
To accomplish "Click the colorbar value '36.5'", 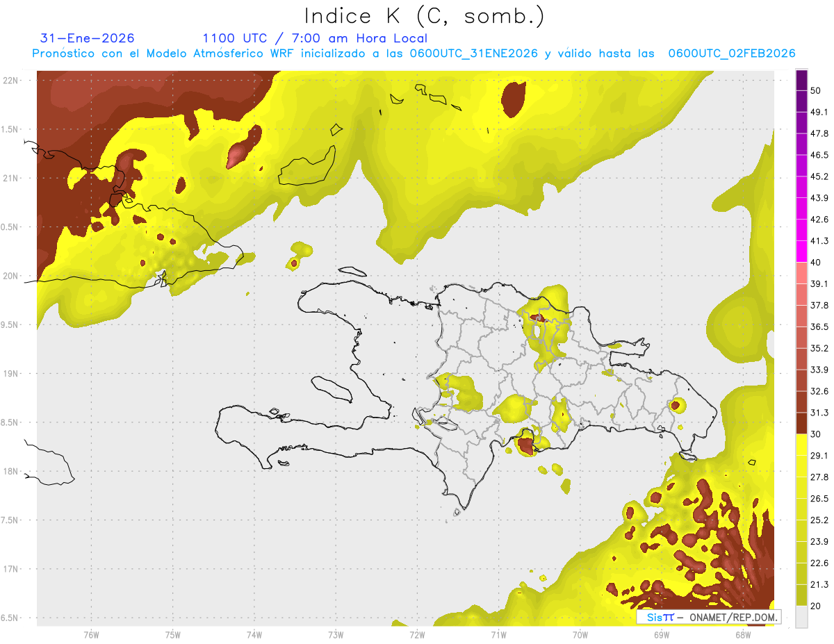I will pos(819,327).
